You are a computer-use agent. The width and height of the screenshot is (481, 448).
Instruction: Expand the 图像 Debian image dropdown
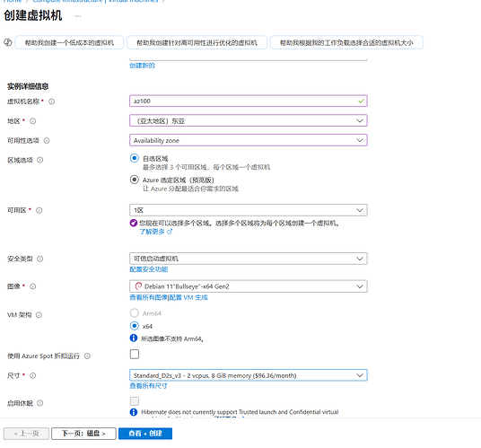click(249, 286)
